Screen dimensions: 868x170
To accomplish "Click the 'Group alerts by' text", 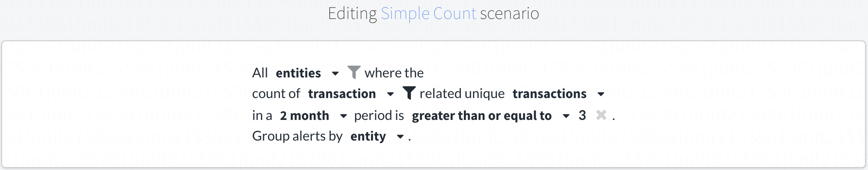I will pyautogui.click(x=297, y=136).
